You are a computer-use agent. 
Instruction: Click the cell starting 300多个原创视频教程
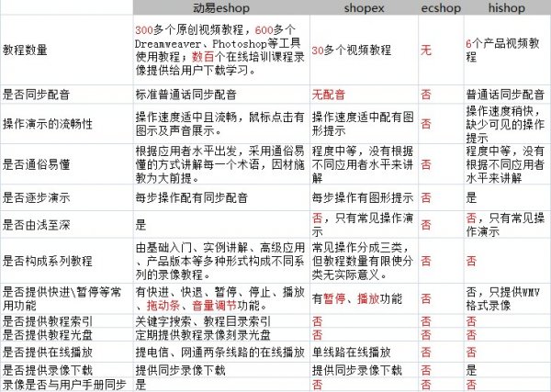tap(220, 50)
